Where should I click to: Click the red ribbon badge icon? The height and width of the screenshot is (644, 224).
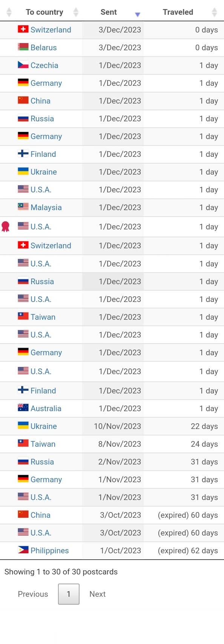click(x=5, y=226)
